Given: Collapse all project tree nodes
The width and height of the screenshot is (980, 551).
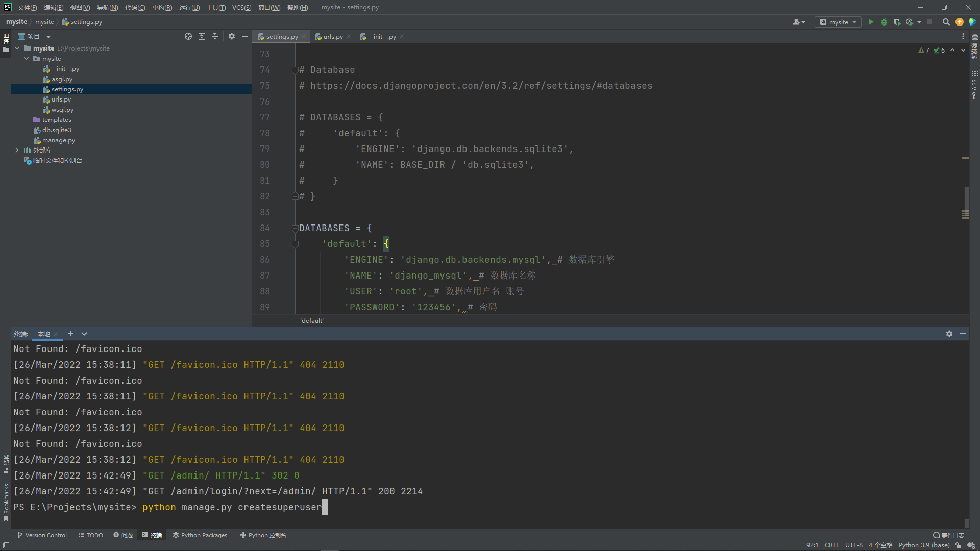Looking at the screenshot, I should [215, 36].
